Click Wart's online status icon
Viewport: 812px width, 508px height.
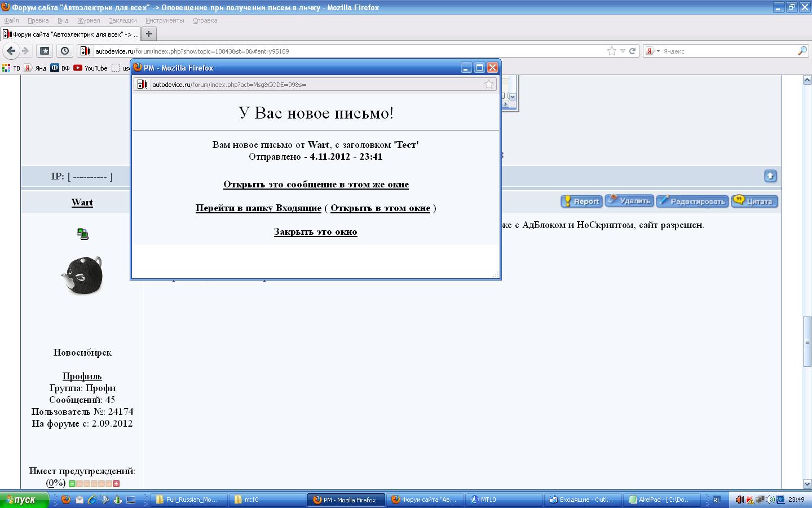coord(82,234)
